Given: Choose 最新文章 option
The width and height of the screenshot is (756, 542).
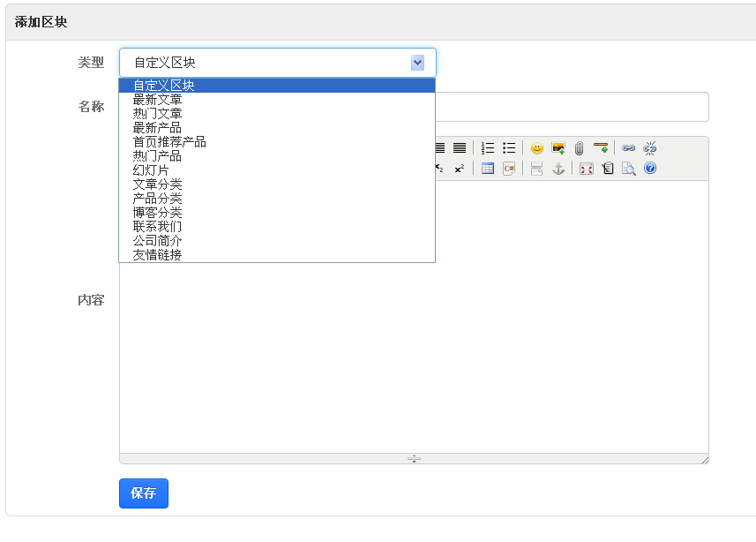Looking at the screenshot, I should pos(277,100).
